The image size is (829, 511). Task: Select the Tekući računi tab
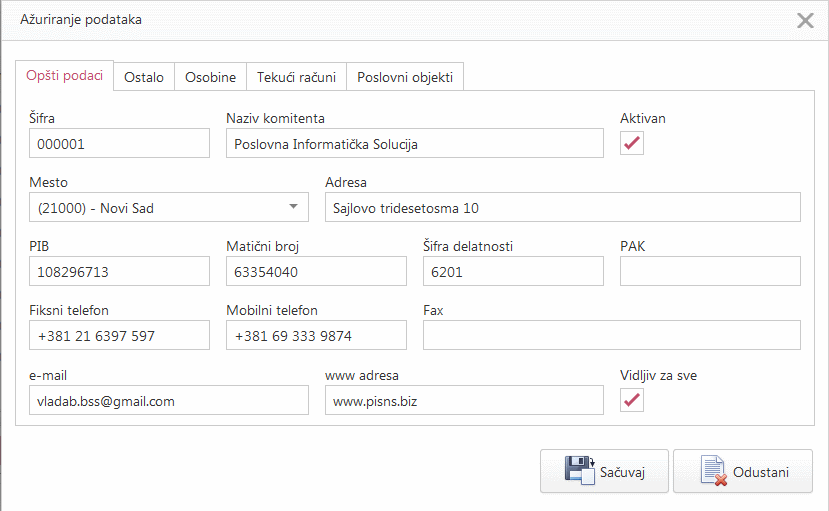point(296,77)
